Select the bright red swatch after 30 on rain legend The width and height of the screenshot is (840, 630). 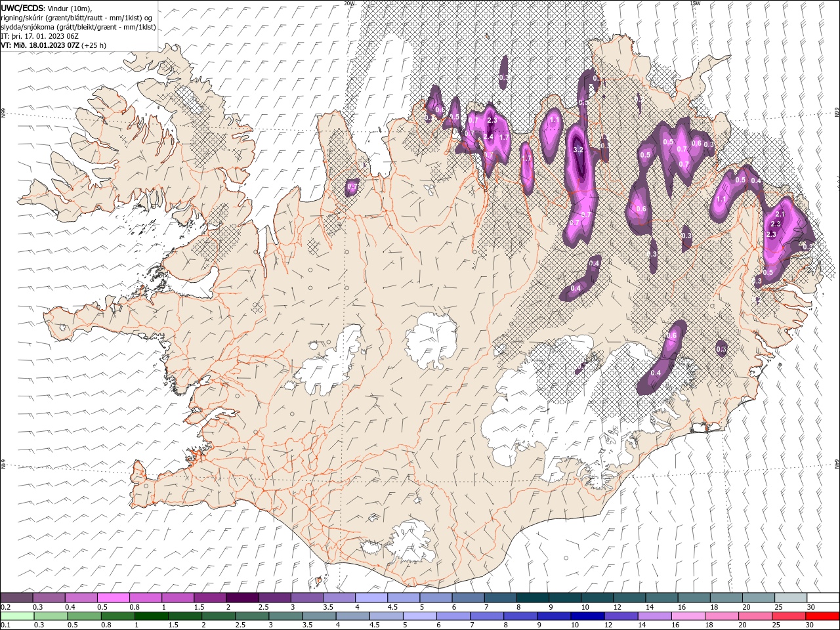822,616
